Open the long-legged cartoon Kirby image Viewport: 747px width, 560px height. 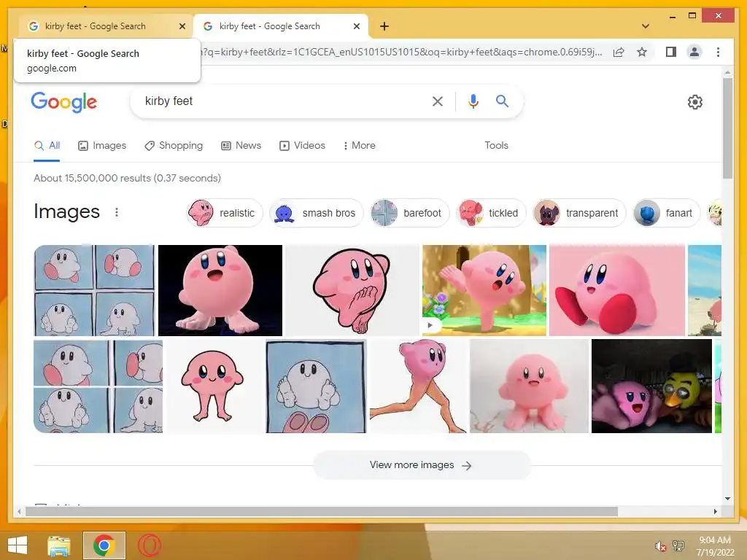click(x=214, y=386)
